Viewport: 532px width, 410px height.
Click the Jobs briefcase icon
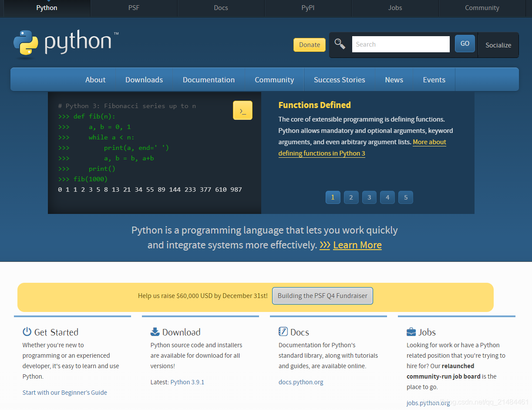pos(411,332)
